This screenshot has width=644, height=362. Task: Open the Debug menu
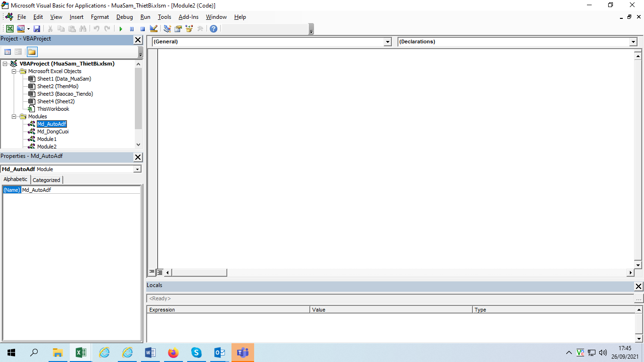click(124, 17)
